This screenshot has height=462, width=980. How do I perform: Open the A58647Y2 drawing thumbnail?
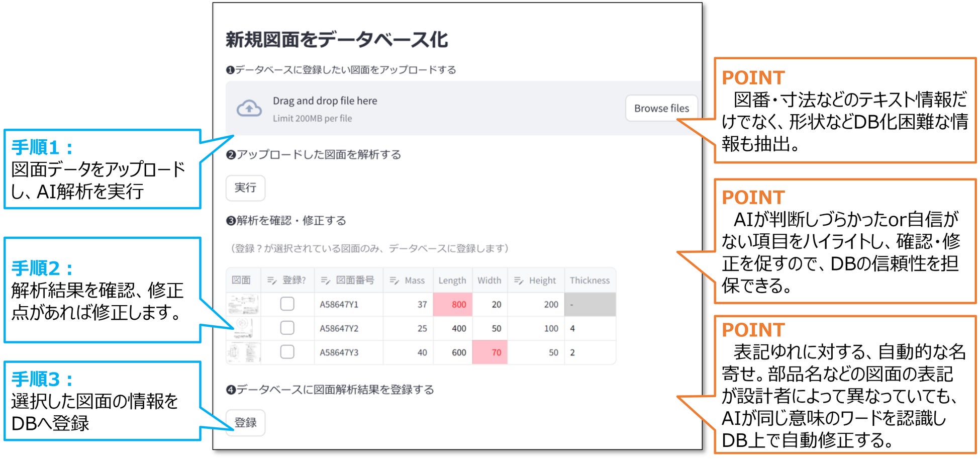click(x=243, y=328)
